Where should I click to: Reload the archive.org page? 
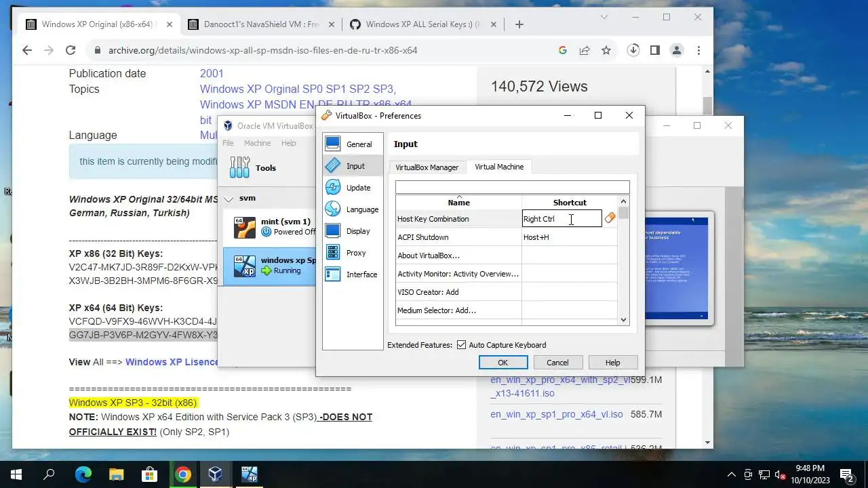(x=70, y=50)
